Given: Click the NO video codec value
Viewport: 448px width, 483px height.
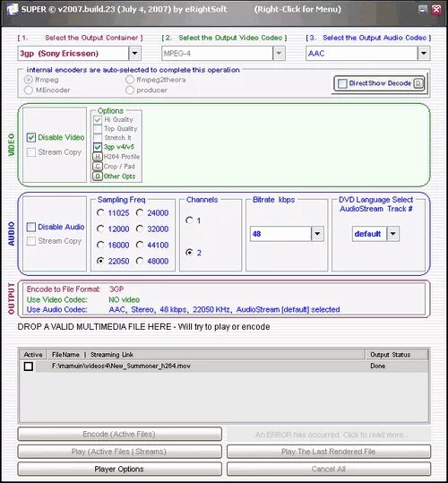Looking at the screenshot, I should [124, 299].
